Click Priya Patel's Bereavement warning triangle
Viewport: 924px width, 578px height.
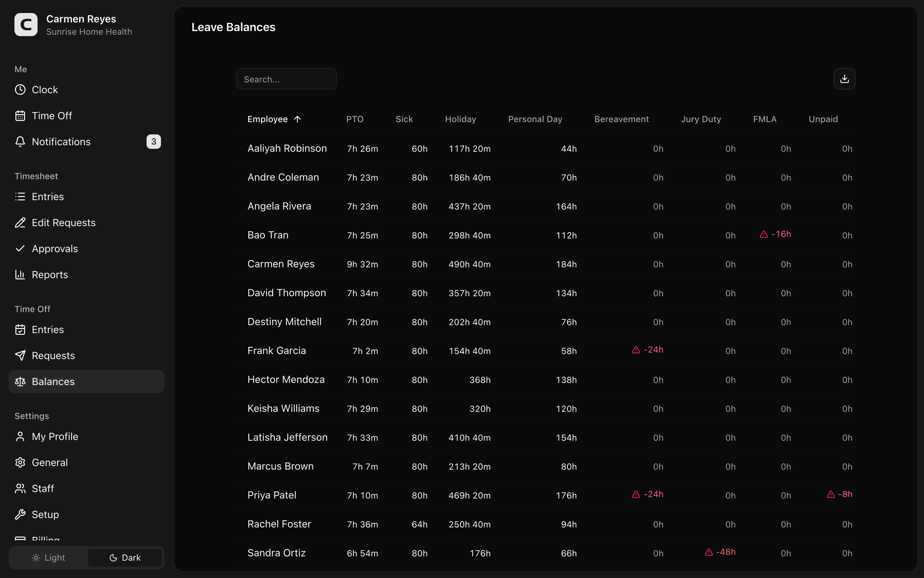[636, 494]
